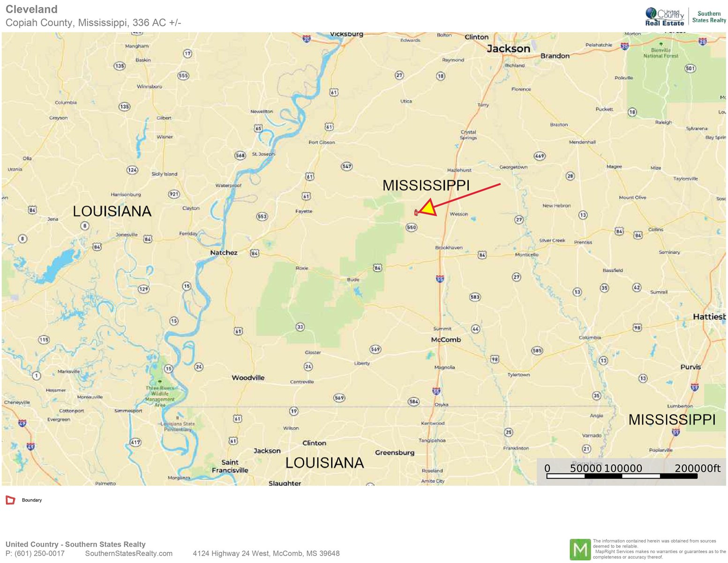This screenshot has height=563, width=728.
Task: Click the McComb city label
Action: tap(446, 340)
